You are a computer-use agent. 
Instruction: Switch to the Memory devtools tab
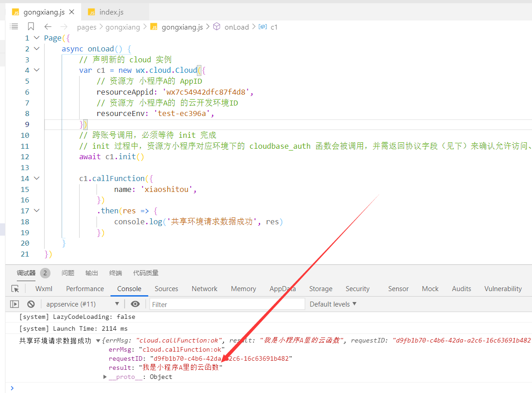coord(243,289)
